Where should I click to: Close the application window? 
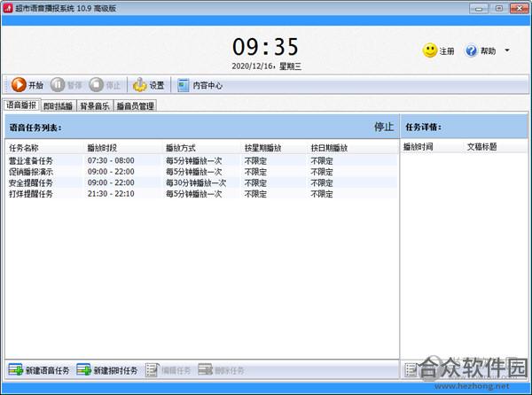(x=519, y=9)
